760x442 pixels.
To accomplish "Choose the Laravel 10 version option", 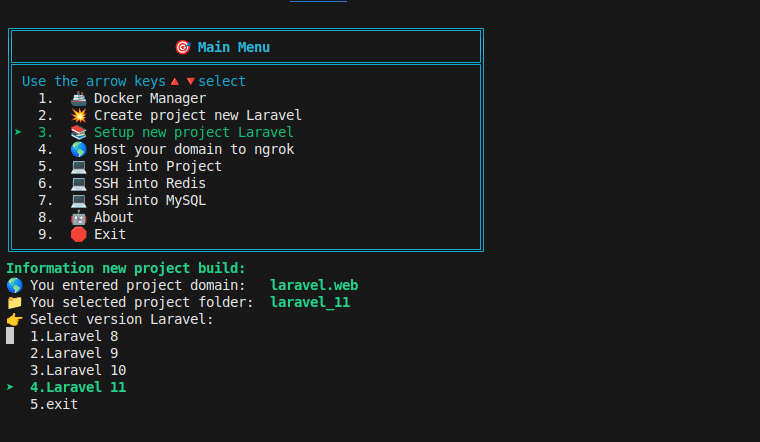I will coord(78,370).
